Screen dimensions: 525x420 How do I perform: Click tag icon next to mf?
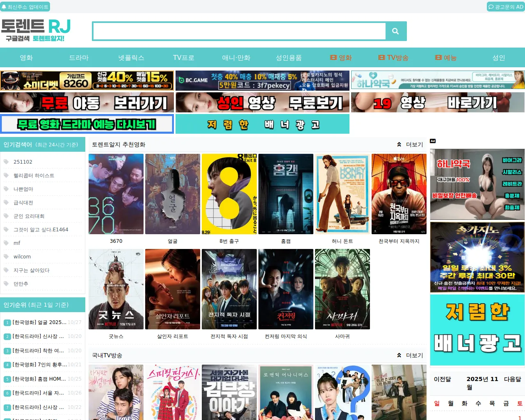tap(6, 243)
